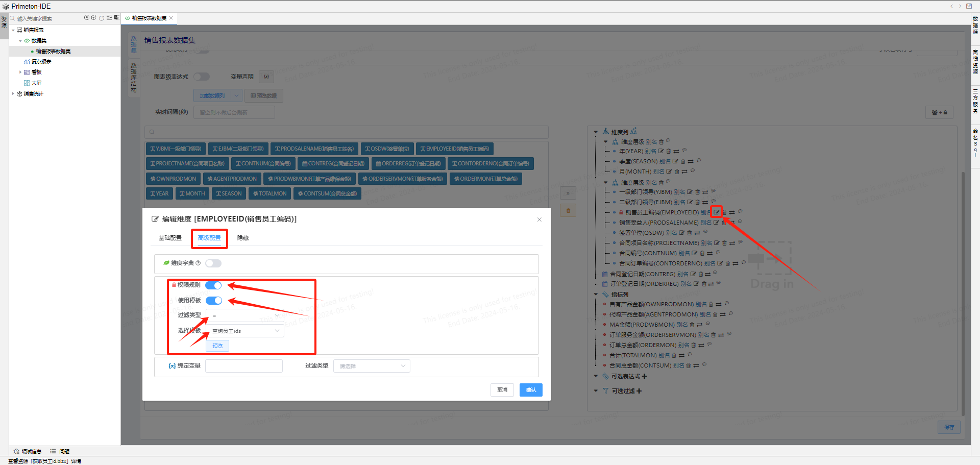Open the 调试信息 bottom tab

[28, 451]
